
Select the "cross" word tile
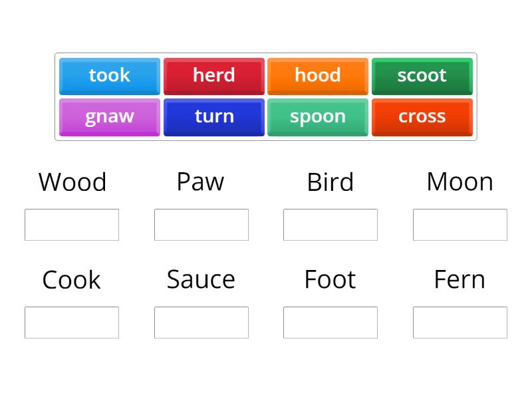coord(422,117)
